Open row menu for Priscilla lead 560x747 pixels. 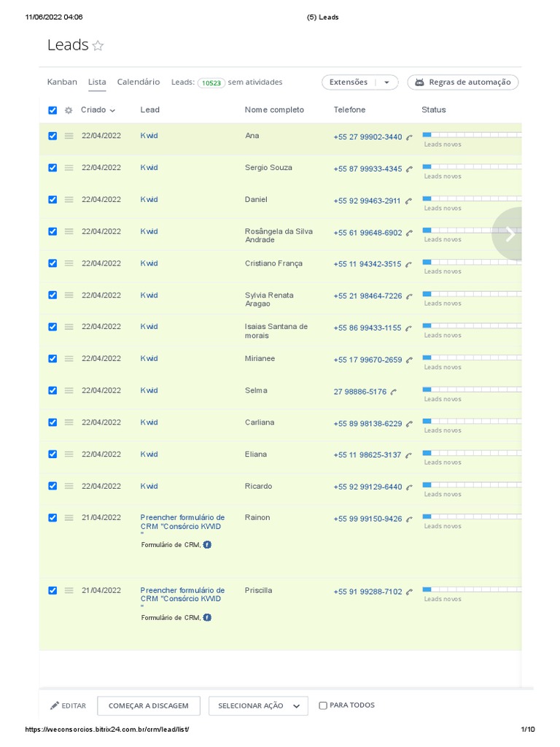[69, 590]
